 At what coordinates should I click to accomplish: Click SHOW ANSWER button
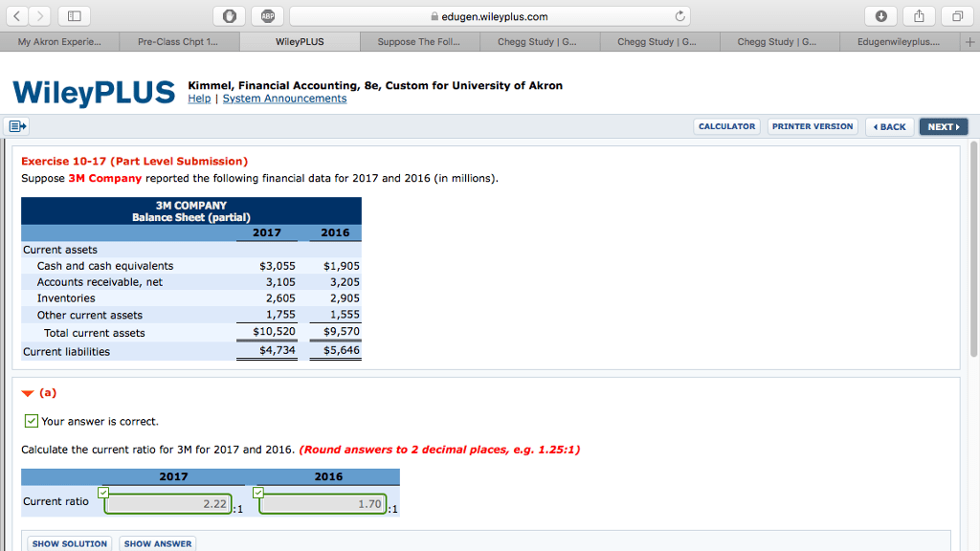point(158,543)
